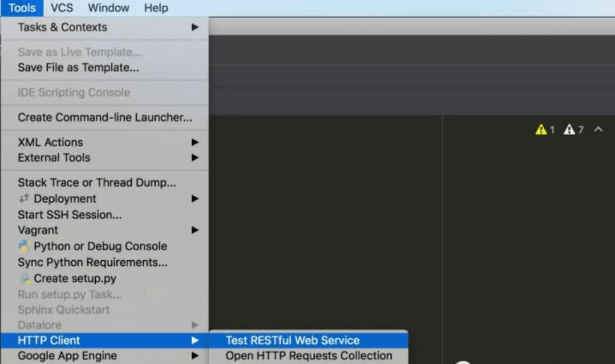Click the disabled Save as Live Template... entry
The image size is (615, 364).
105,52
